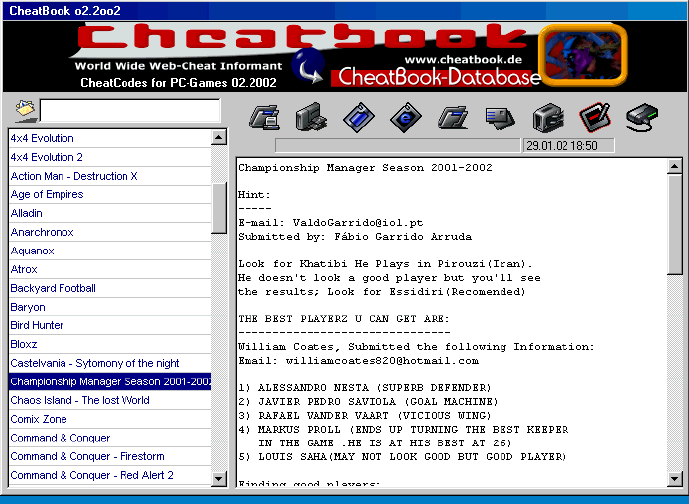Click the blue diamond-shaped disk icon
689x504 pixels.
[x=359, y=117]
